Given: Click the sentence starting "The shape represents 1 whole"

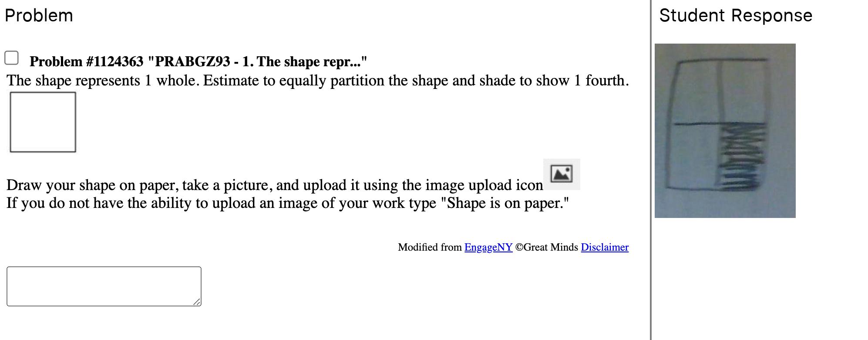Looking at the screenshot, I should (x=317, y=81).
